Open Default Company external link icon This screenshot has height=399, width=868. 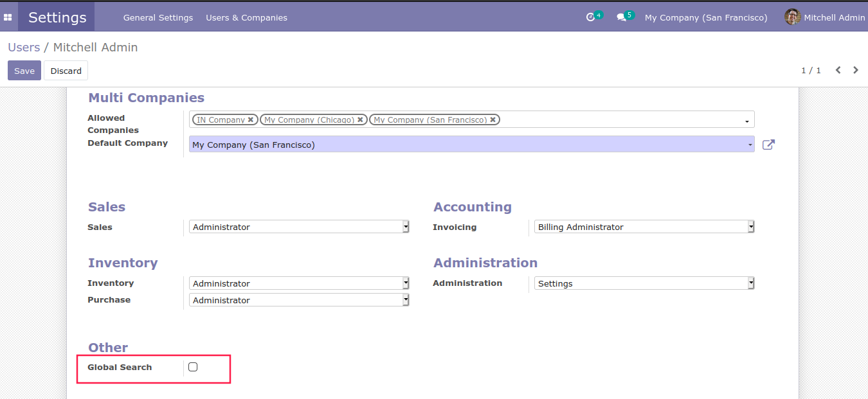click(x=768, y=145)
